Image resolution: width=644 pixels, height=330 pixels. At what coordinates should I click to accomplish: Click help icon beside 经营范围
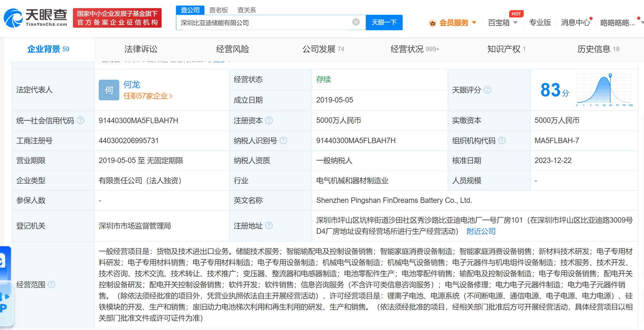(52, 284)
